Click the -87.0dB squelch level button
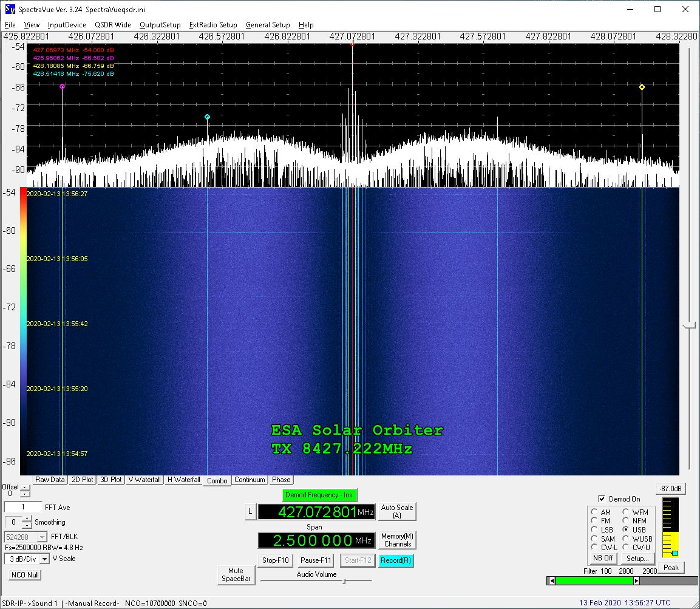 coord(671,489)
